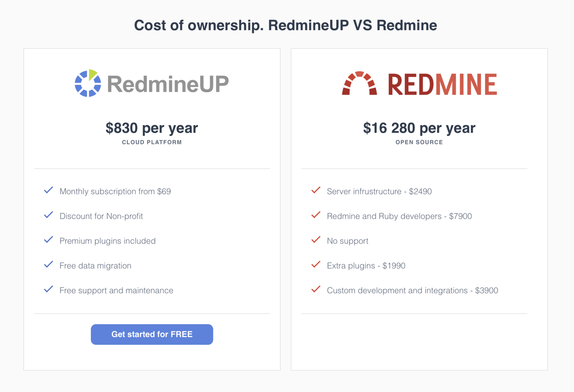Select the checkmark next to Premium plugins included
Image resolution: width=574 pixels, height=392 pixels.
48,240
